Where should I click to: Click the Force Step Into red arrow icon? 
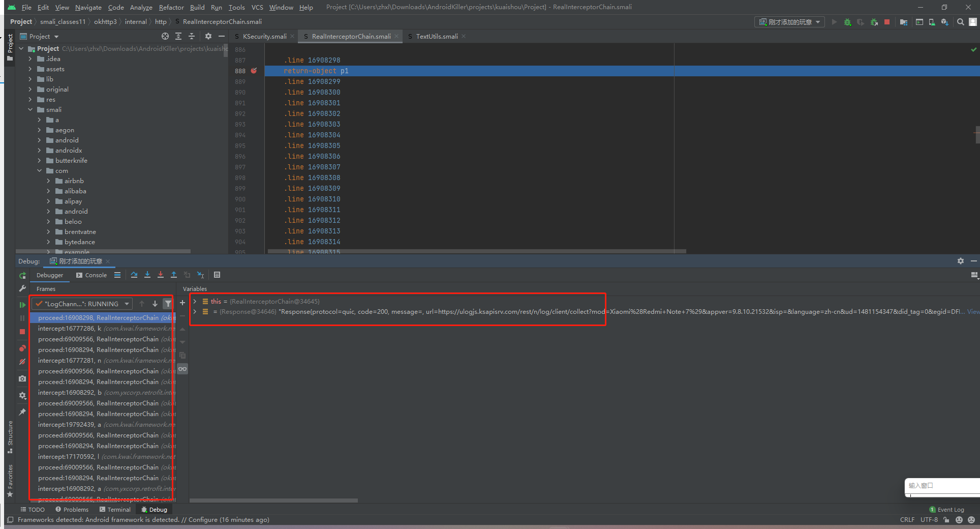(x=161, y=275)
